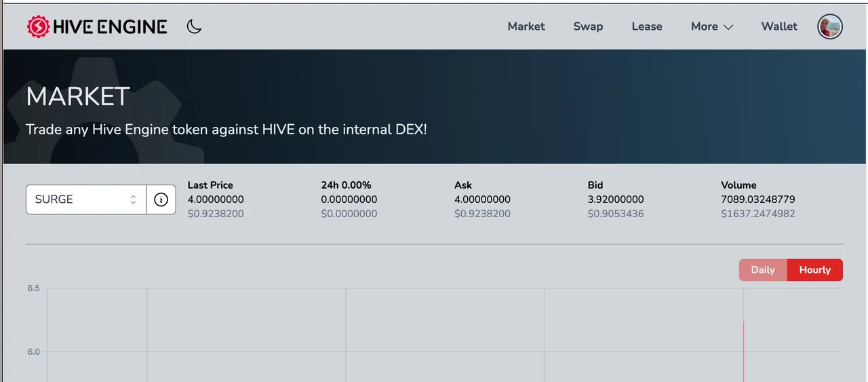Show SURGE token info icon
The width and height of the screenshot is (868, 382).
click(161, 199)
